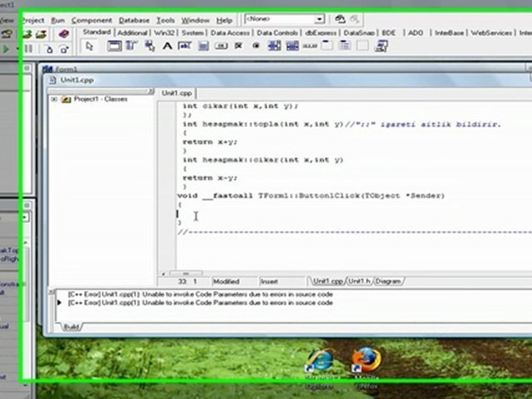Switch to the ADO palette tab
This screenshot has width=532, height=399.
tap(416, 33)
